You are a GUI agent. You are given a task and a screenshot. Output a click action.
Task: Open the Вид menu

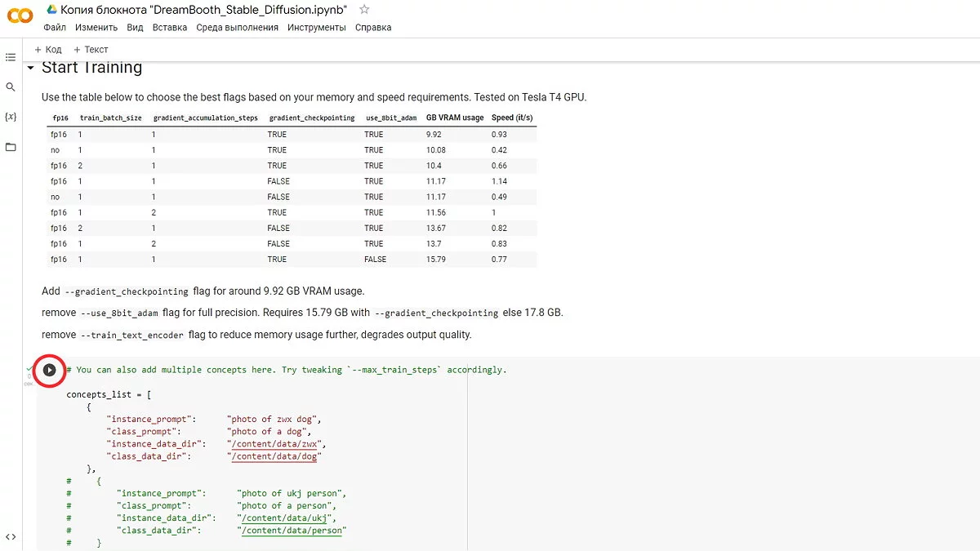coord(135,28)
